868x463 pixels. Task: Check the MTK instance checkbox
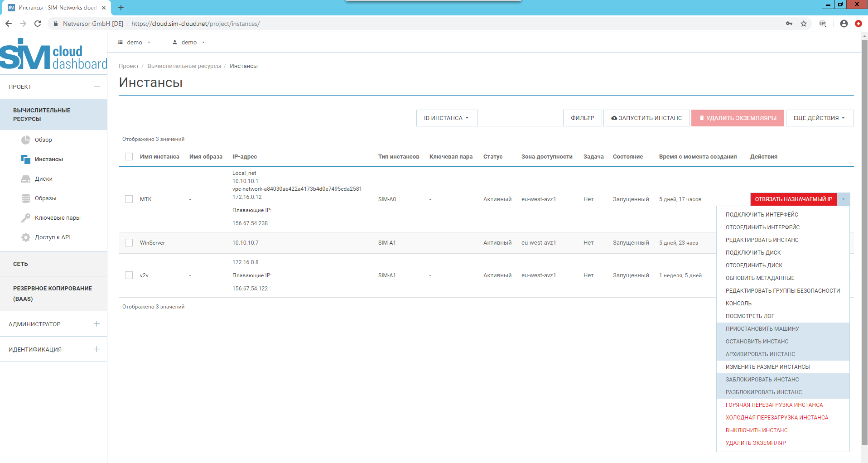pyautogui.click(x=129, y=199)
